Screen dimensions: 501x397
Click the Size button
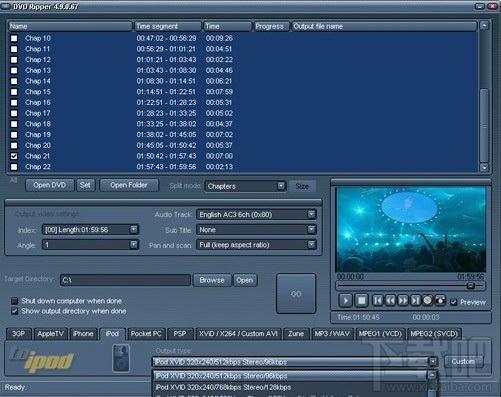(302, 186)
